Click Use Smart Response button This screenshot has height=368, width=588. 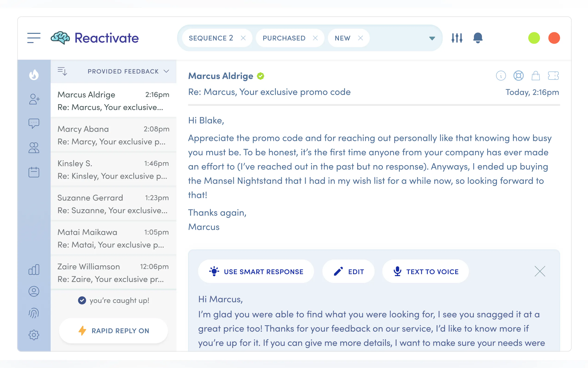(256, 271)
